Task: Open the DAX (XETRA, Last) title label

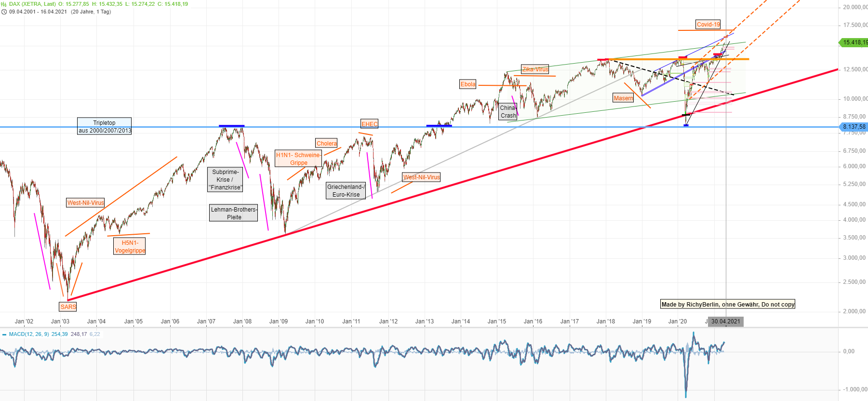Action: [32, 4]
